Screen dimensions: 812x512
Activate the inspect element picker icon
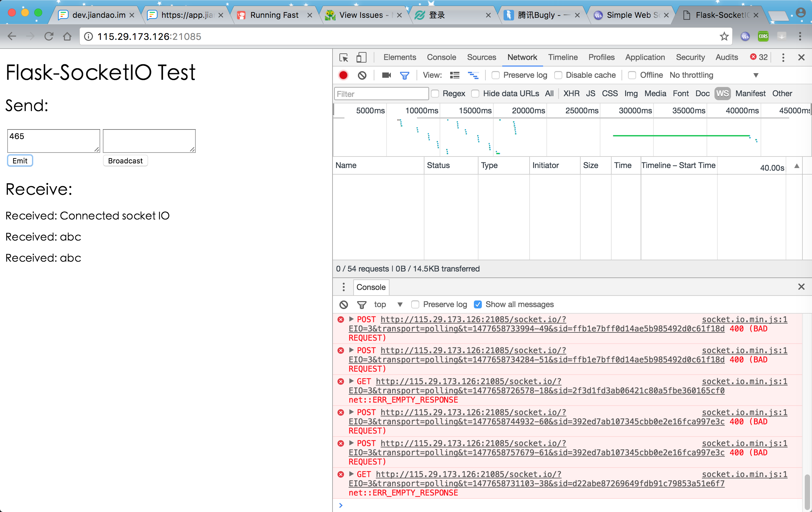[344, 58]
